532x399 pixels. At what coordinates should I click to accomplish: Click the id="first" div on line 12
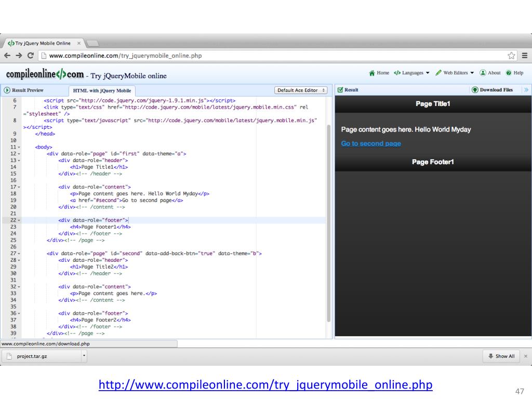click(x=116, y=154)
